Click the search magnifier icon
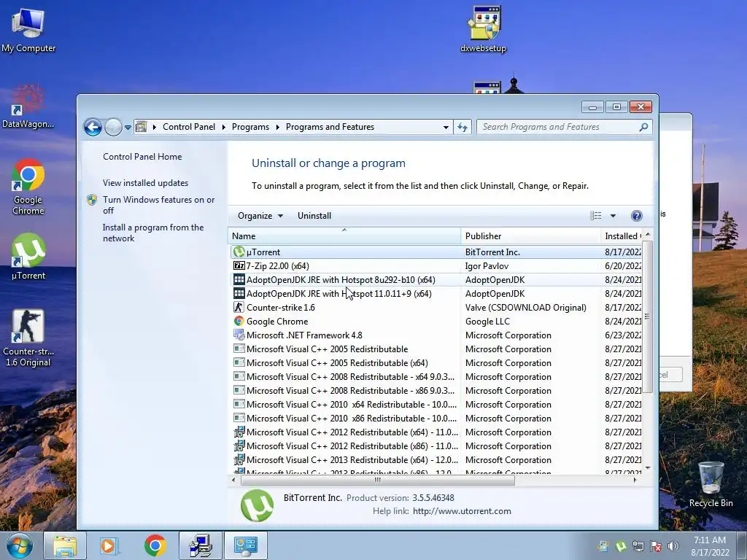The height and width of the screenshot is (560, 747). 643,127
